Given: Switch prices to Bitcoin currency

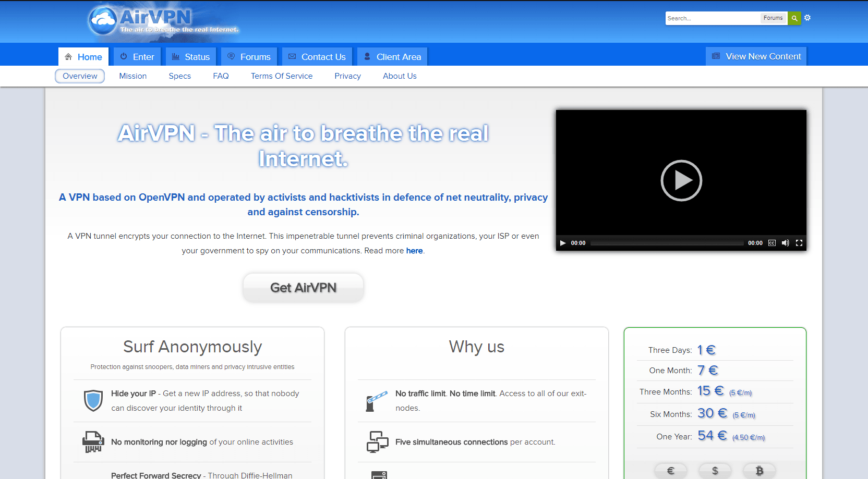Looking at the screenshot, I should (759, 471).
